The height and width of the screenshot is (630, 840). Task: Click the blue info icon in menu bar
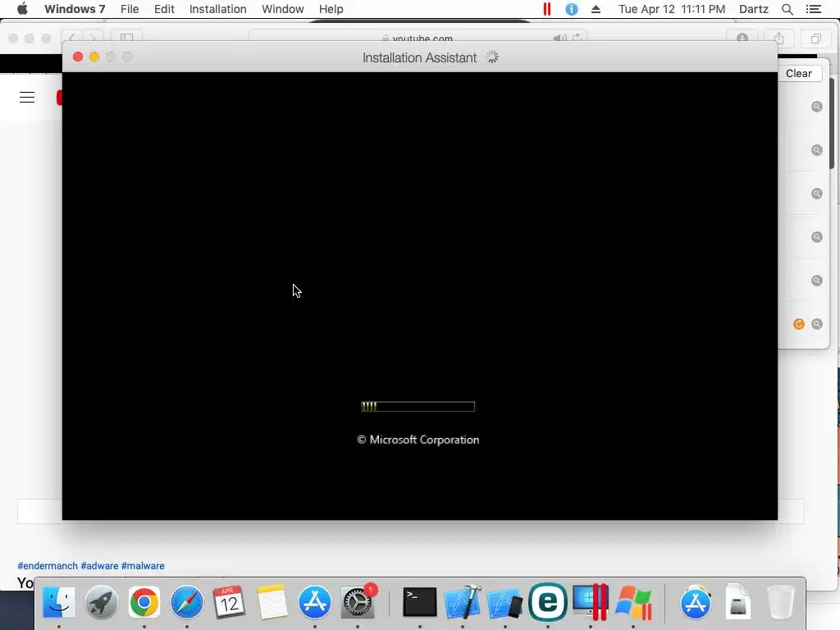point(572,9)
